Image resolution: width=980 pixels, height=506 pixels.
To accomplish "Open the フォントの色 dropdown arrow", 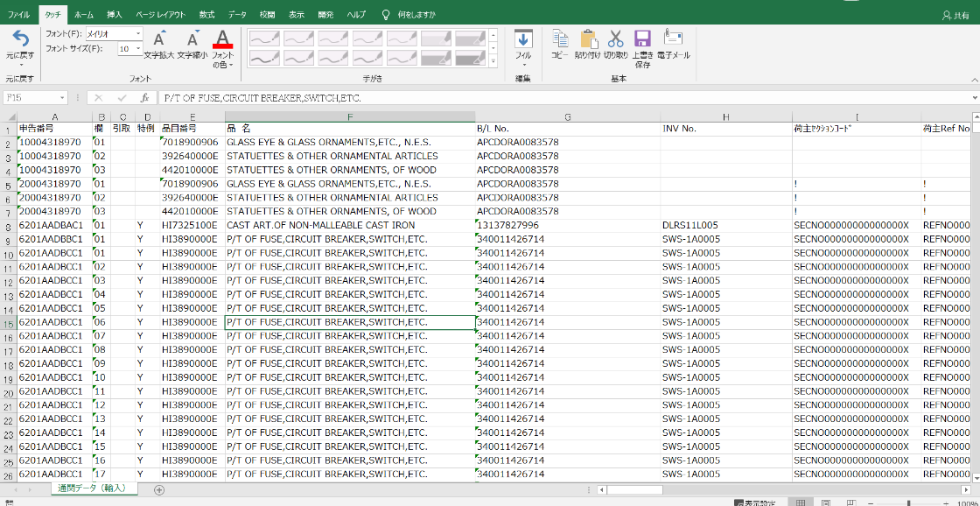I will coord(231,65).
